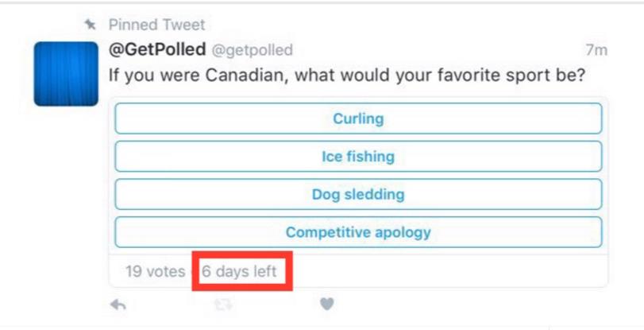Select the Ice fishing poll option

coord(358,157)
